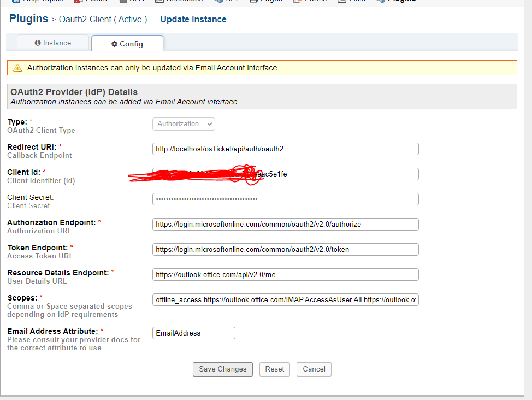Open the Plugins heading link
Viewport: 532px width, 400px height.
pyautogui.click(x=29, y=19)
